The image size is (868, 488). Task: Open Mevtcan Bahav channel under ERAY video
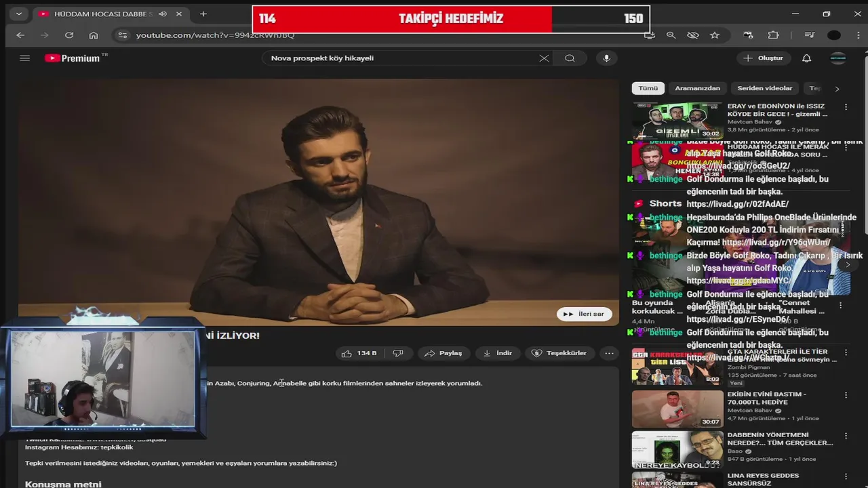tap(750, 122)
